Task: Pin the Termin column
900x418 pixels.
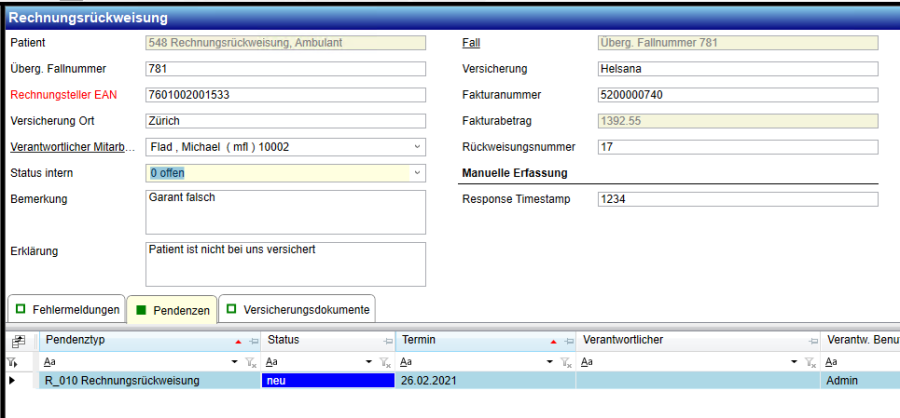Action: [x=568, y=341]
